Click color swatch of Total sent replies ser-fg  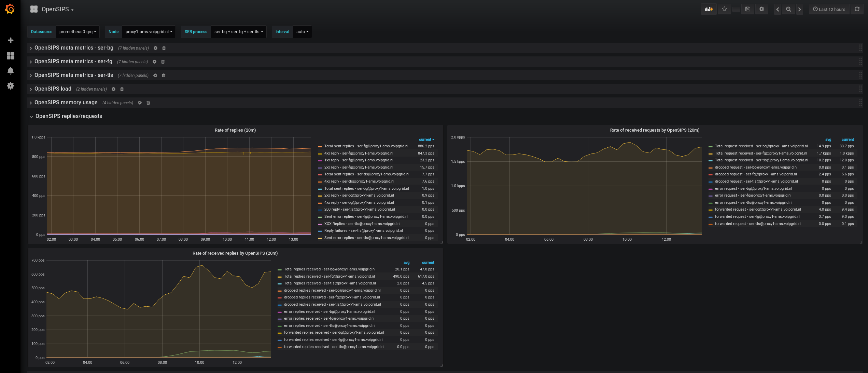320,146
